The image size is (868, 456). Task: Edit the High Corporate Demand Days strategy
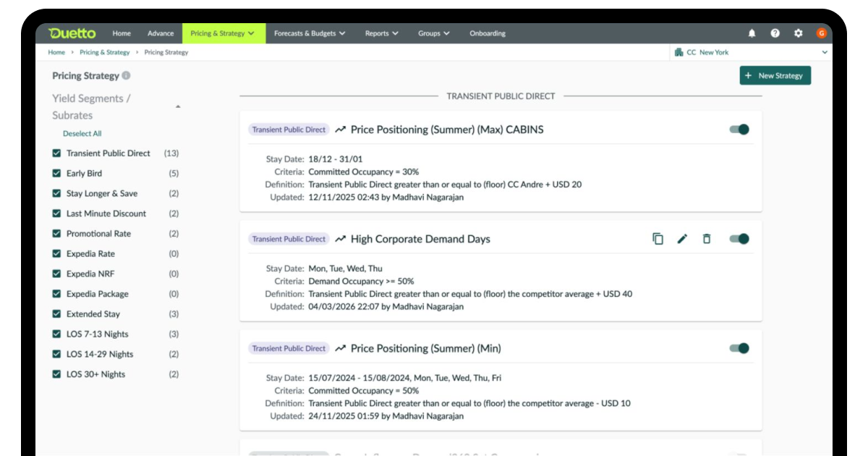tap(682, 239)
